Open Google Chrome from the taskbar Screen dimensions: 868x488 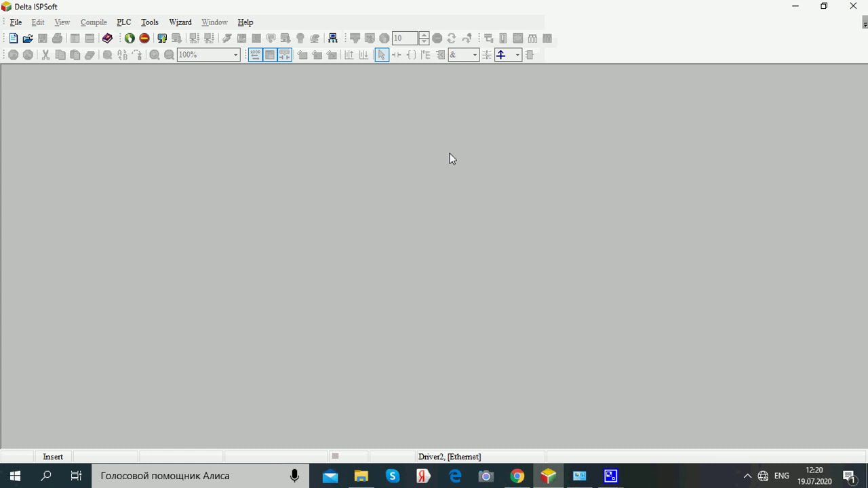click(517, 476)
